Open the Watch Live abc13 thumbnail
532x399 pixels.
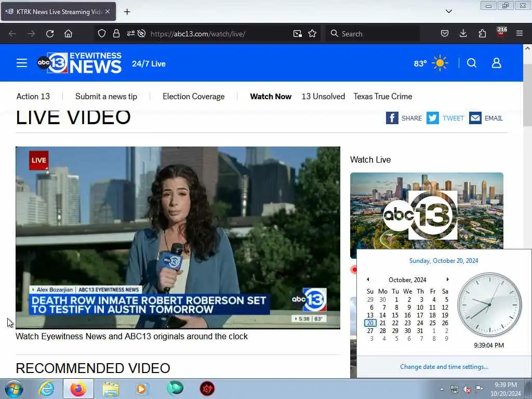(427, 216)
